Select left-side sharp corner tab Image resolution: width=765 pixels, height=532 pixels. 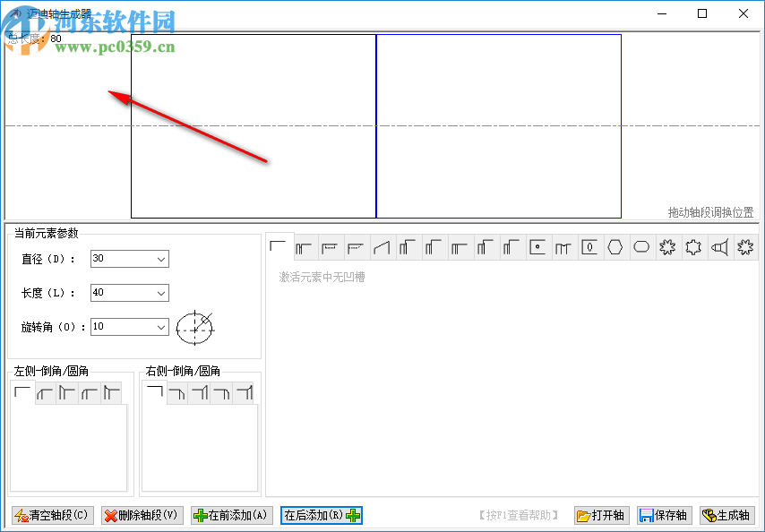pyautogui.click(x=22, y=392)
